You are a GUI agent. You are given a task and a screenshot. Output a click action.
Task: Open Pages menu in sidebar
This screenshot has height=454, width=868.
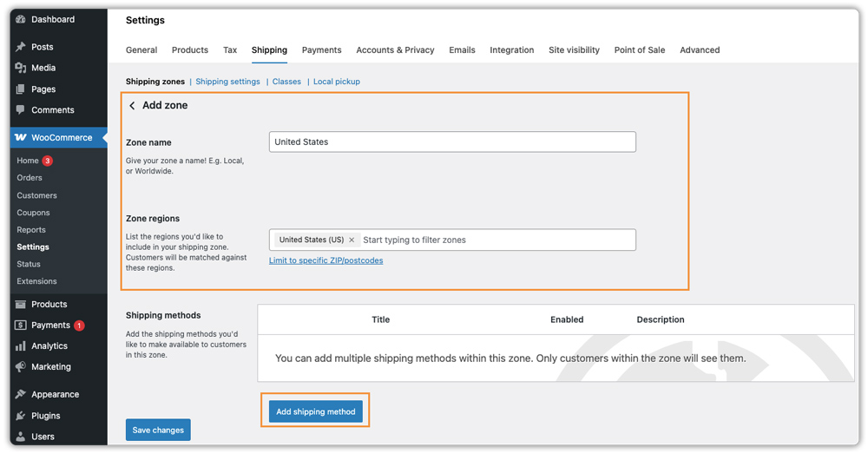click(43, 89)
